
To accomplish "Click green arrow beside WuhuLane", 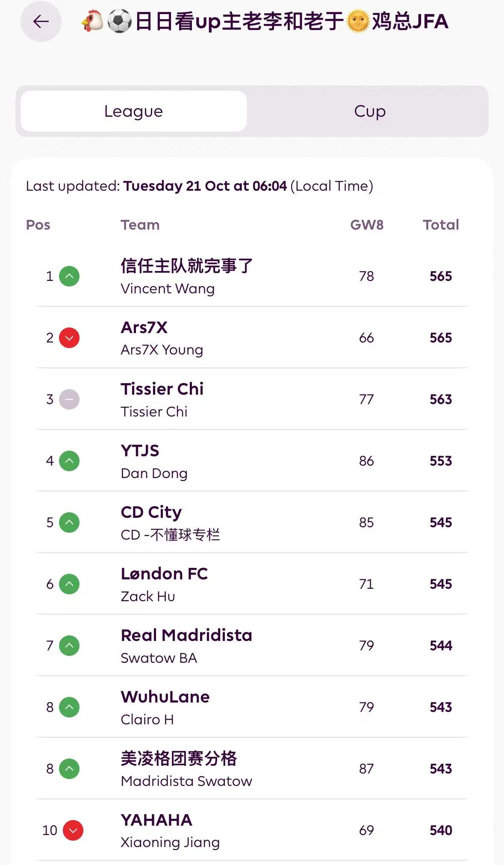I will (x=69, y=707).
